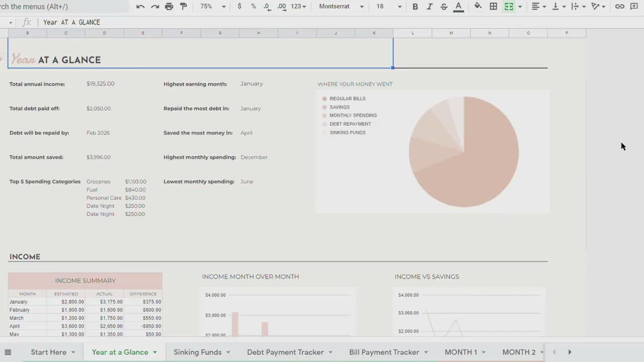Click the undo arrow icon
Image resolution: width=644 pixels, height=362 pixels.
(x=140, y=7)
